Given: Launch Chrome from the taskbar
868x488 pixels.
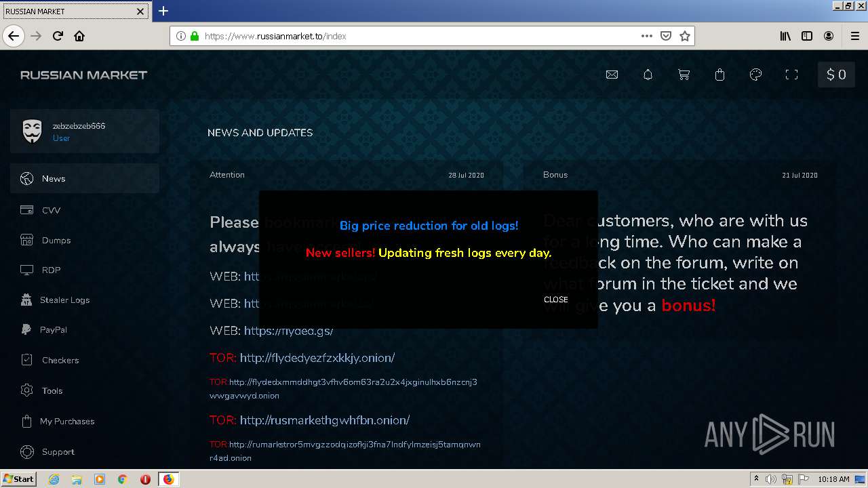Looking at the screenshot, I should 123,479.
